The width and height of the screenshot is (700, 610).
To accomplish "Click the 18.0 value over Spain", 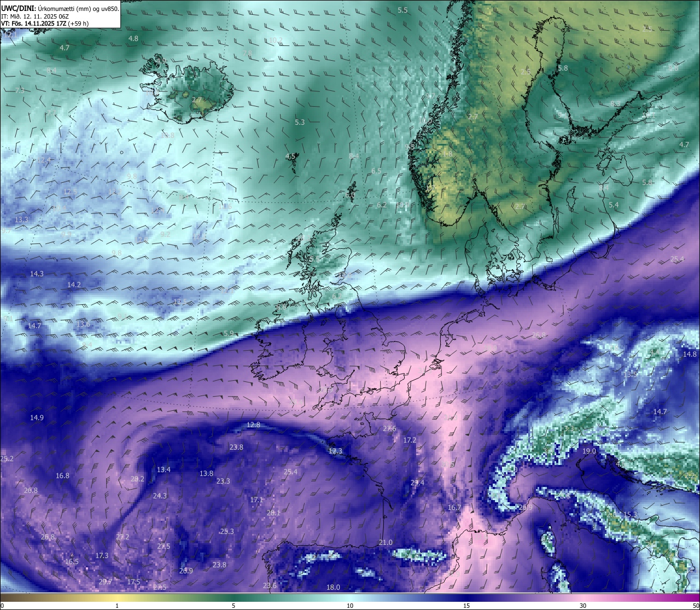I will click(333, 587).
